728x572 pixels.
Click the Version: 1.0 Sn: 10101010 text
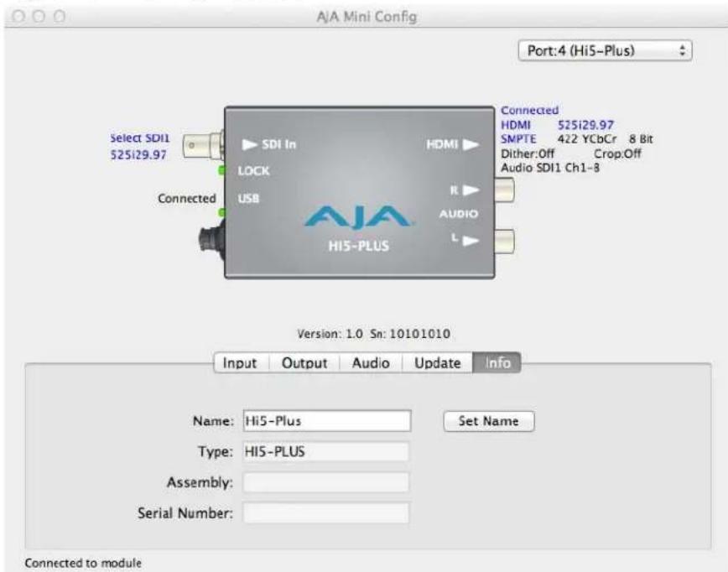pyautogui.click(x=373, y=333)
